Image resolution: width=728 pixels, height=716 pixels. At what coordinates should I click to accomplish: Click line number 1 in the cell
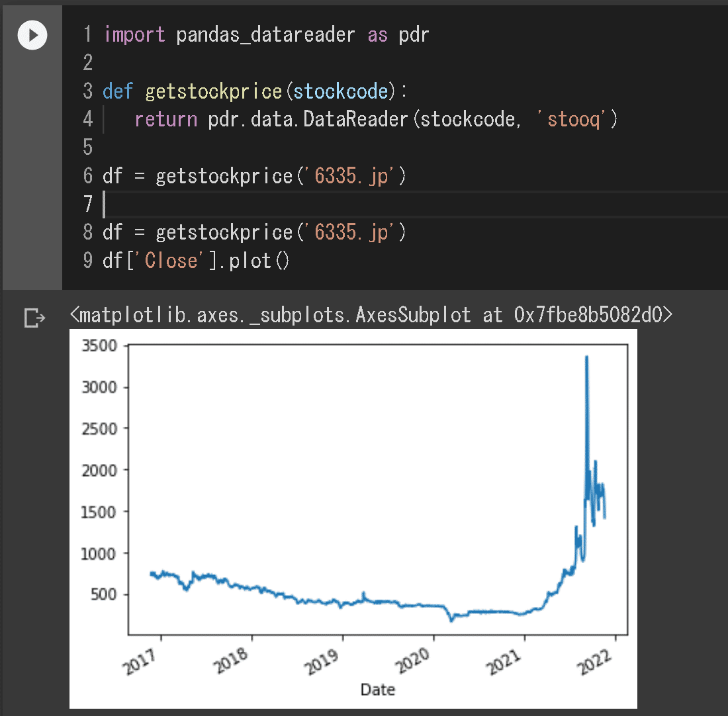point(88,34)
